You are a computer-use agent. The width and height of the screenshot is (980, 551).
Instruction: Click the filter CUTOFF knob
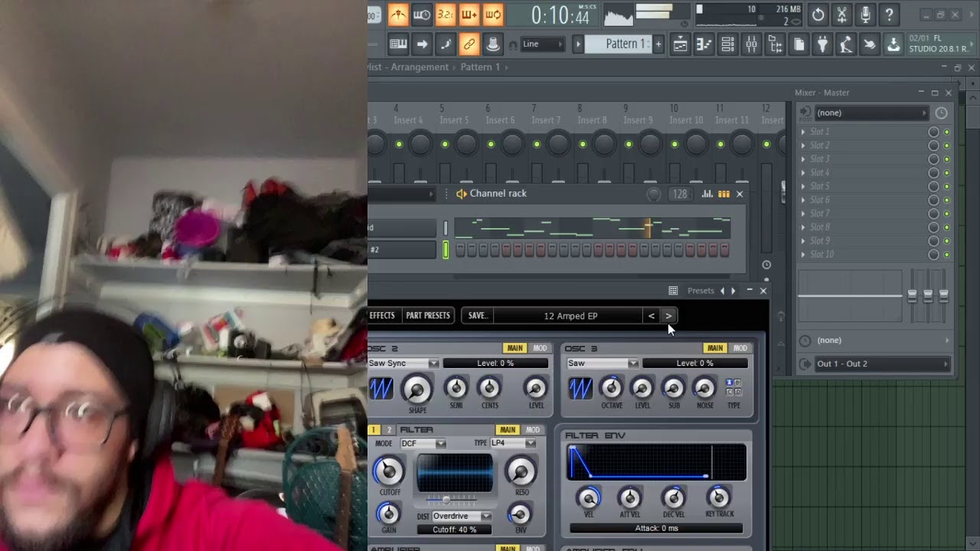(x=389, y=471)
